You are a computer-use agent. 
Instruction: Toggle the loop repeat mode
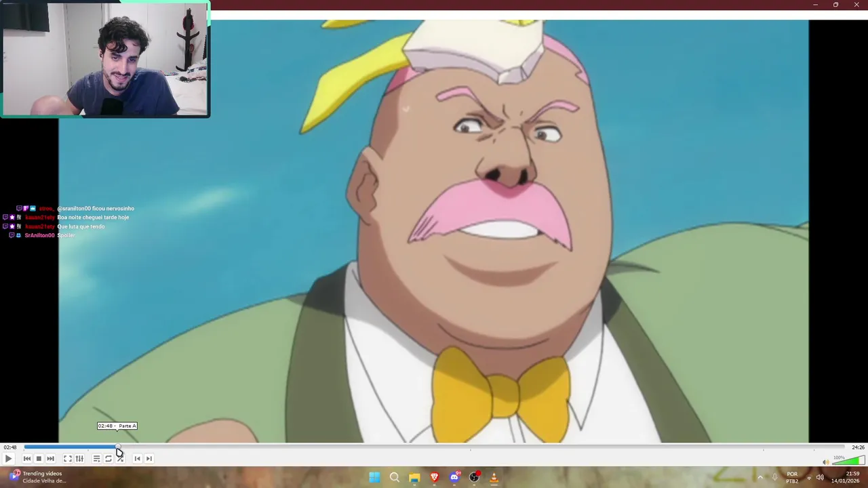point(108,459)
